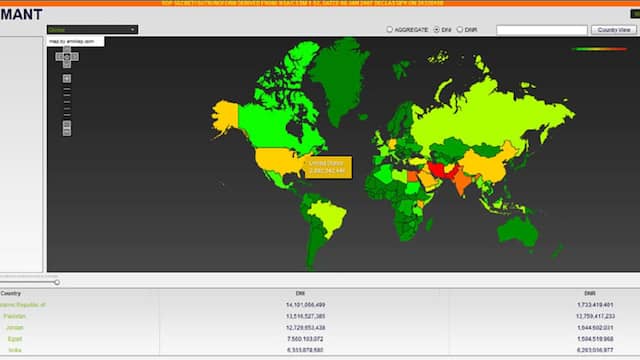Click the slider handle below the map
This screenshot has height=360, width=640.
click(57, 282)
